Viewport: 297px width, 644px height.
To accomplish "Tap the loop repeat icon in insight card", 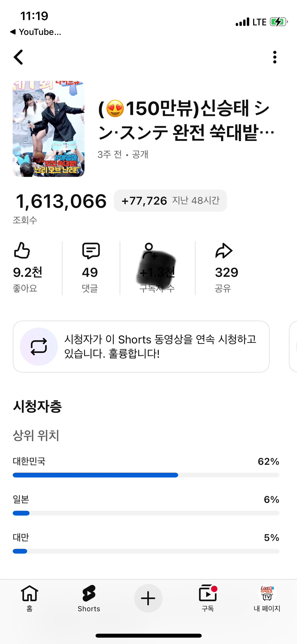I will click(x=39, y=346).
